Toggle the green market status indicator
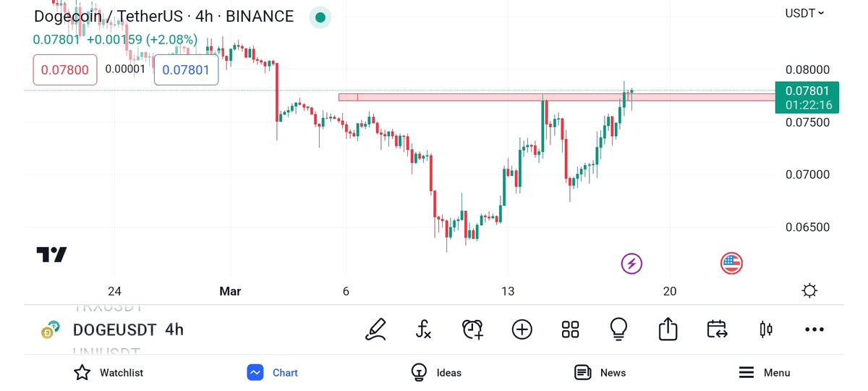 point(320,17)
